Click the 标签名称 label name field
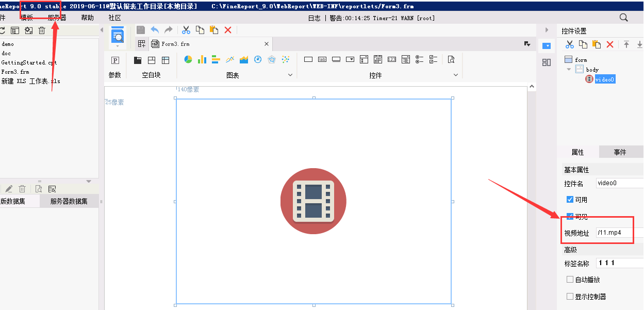Viewport: 644px width, 310px height. point(620,263)
